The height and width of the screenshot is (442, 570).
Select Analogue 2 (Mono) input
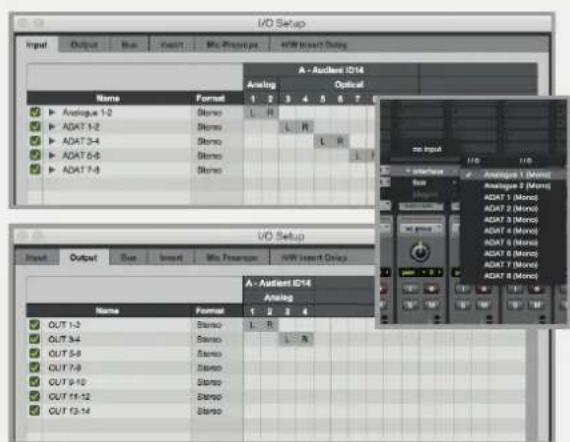(513, 186)
